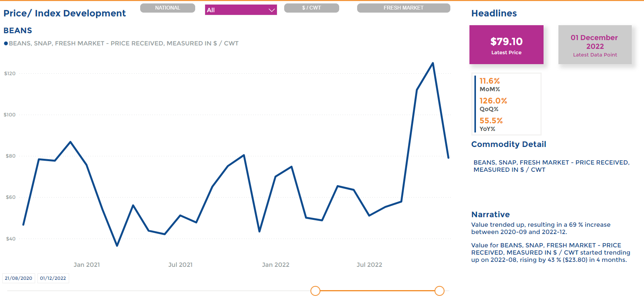Click the 126.0% QoQ% value
Viewport: 644px width, 297px height.
[493, 101]
